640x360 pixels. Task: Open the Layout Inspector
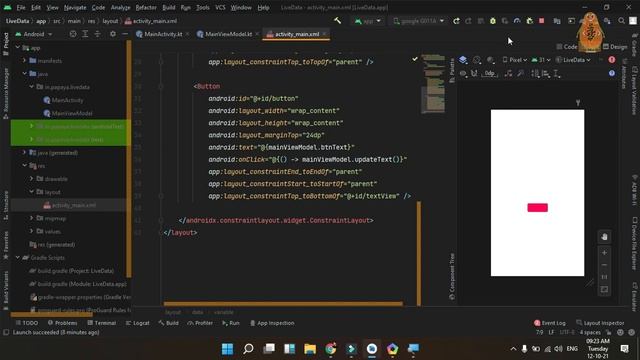600,323
